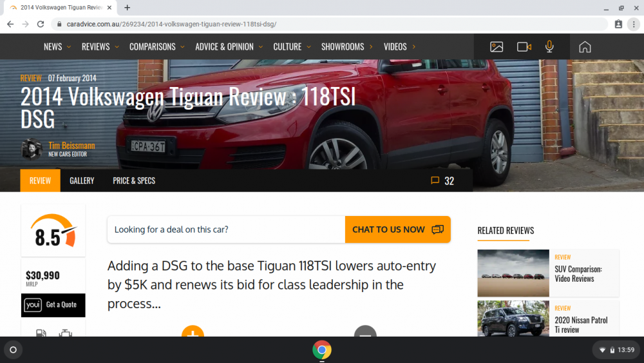
Task: Click the 07 February 2014 date
Action: coord(72,78)
